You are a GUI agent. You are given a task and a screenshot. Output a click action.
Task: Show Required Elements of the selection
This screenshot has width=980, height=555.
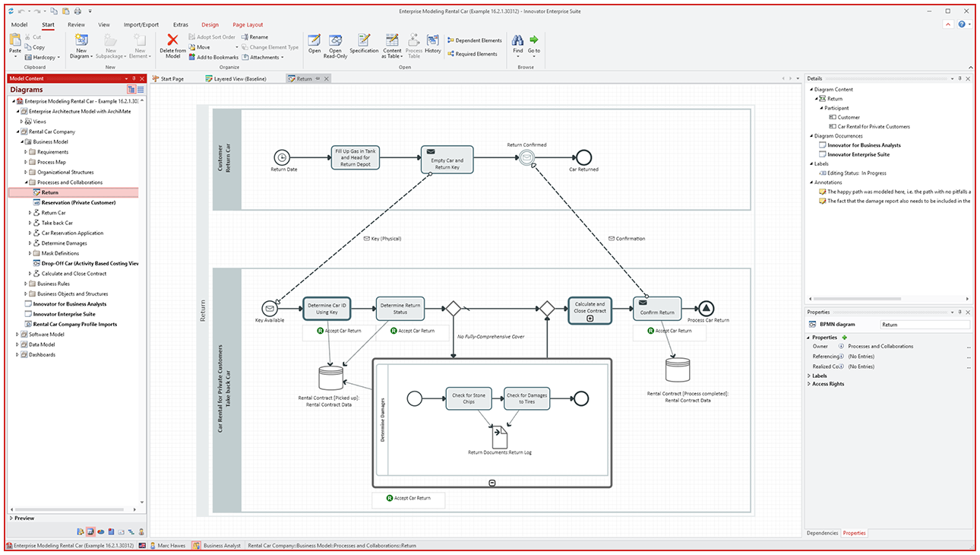[x=473, y=53]
